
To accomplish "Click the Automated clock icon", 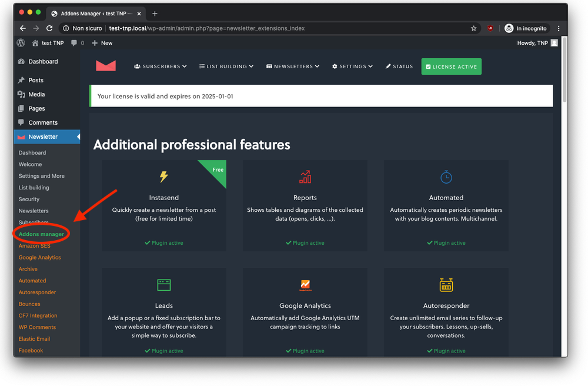I will 446,177.
